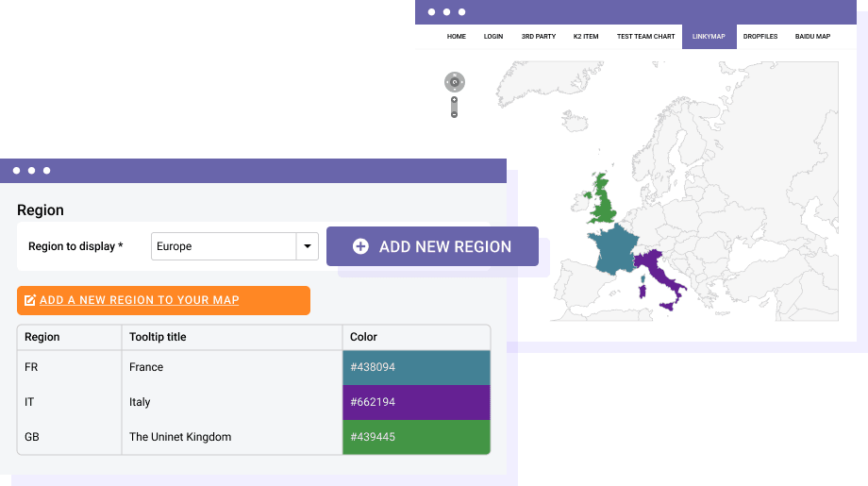Zoom in on the map
The height and width of the screenshot is (486, 868).
tap(454, 99)
